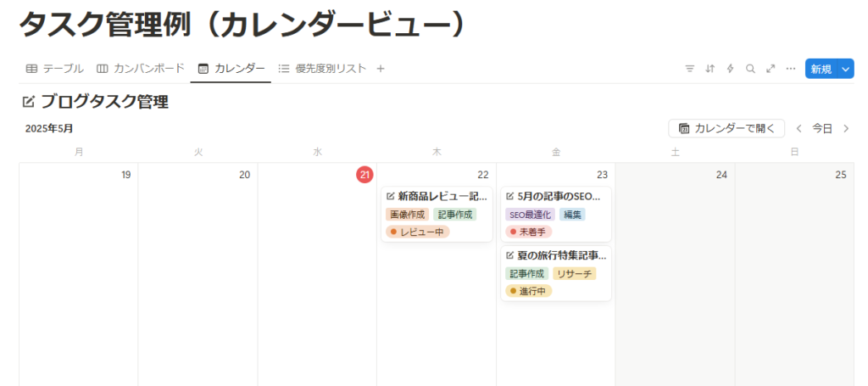Switch to the カンバンボード view tab
Image resolution: width=868 pixels, height=386 pixels.
point(140,69)
